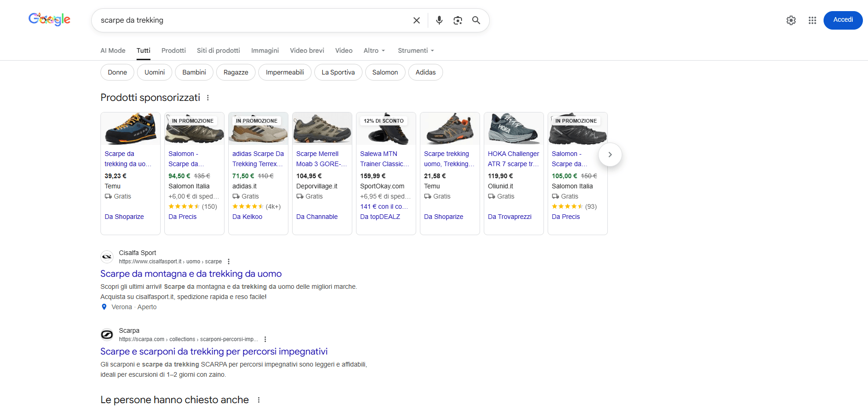Open search by image camera icon
The image size is (868, 411).
tap(458, 20)
